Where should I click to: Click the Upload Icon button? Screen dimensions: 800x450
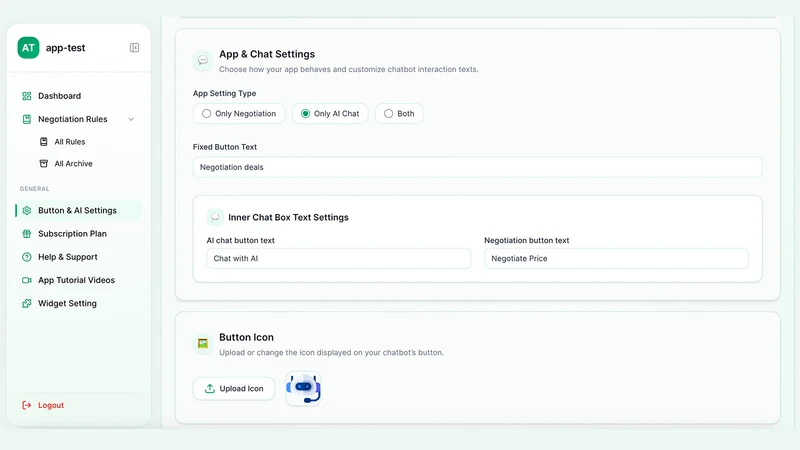click(x=234, y=389)
